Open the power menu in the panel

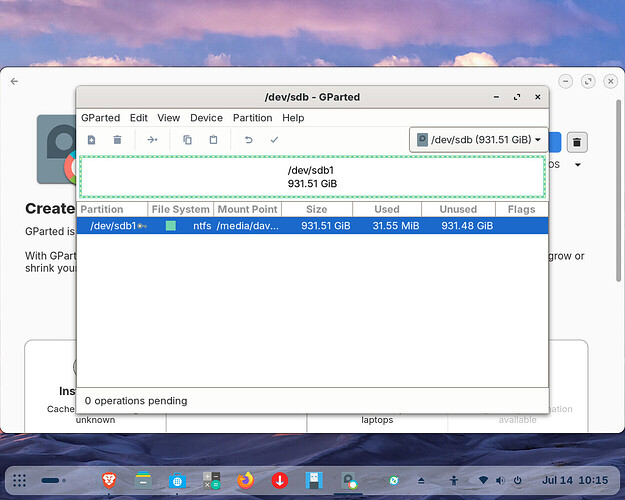(x=517, y=480)
